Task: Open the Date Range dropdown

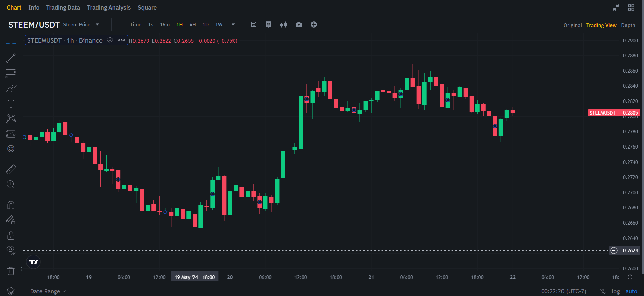Action: (48, 291)
